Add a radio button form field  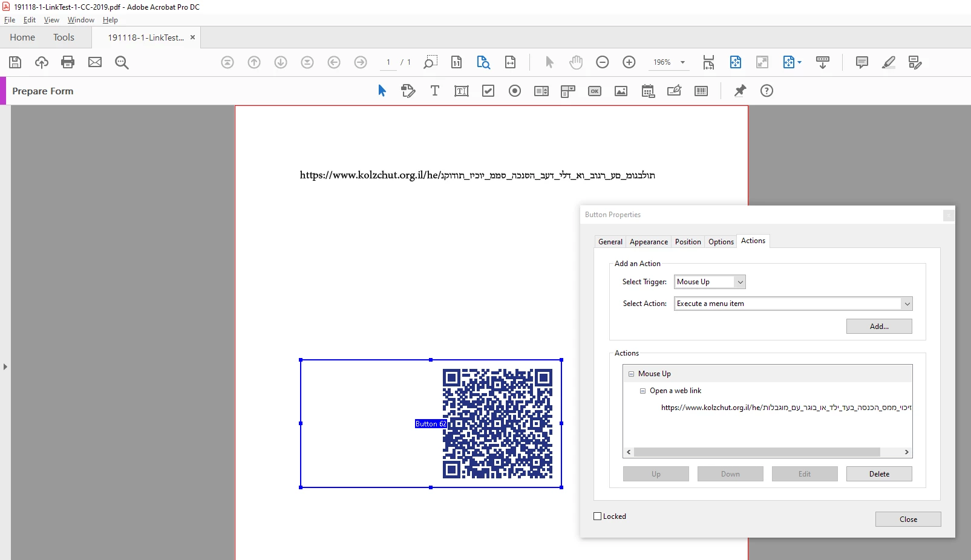pos(515,91)
